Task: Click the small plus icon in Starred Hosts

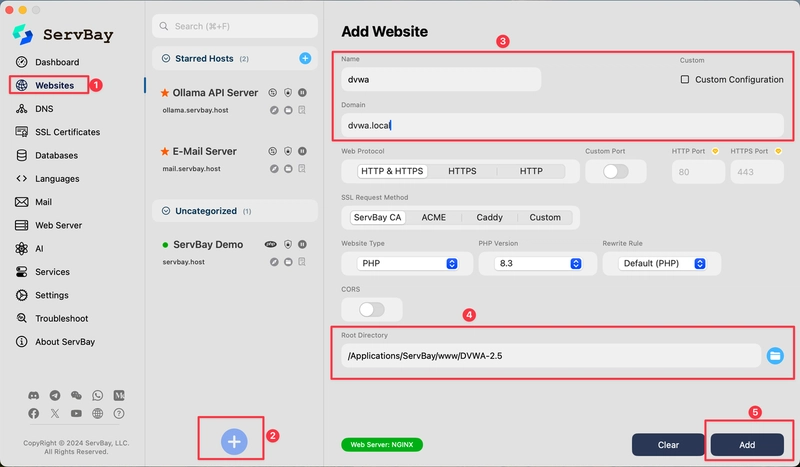Action: (305, 58)
